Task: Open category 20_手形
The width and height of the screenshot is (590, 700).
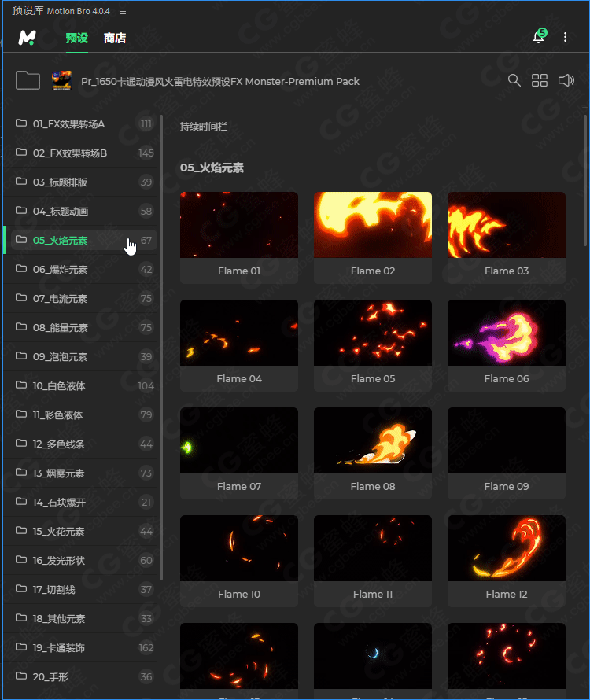Action: (x=81, y=676)
